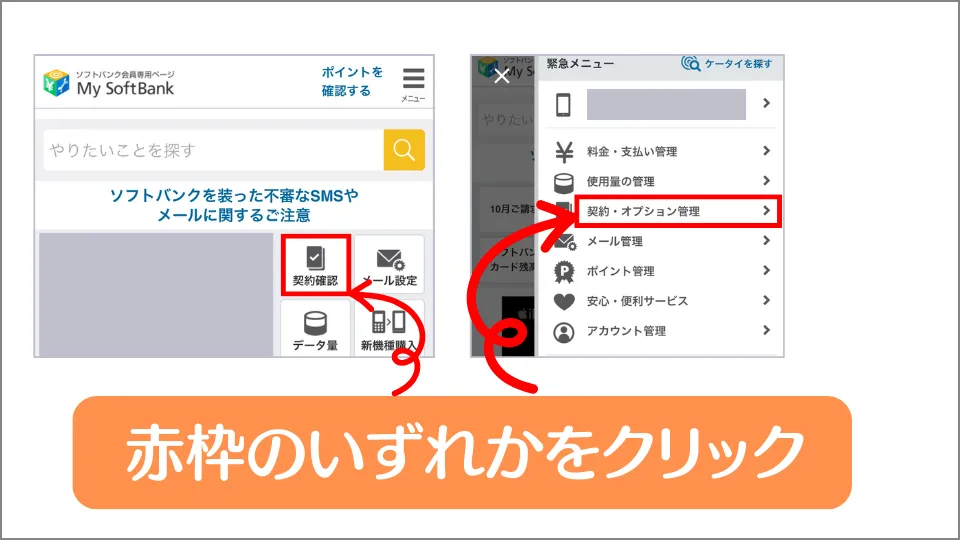This screenshot has height=540, width=960.
Task: Click the yellow search magnifier button
Action: [x=404, y=149]
